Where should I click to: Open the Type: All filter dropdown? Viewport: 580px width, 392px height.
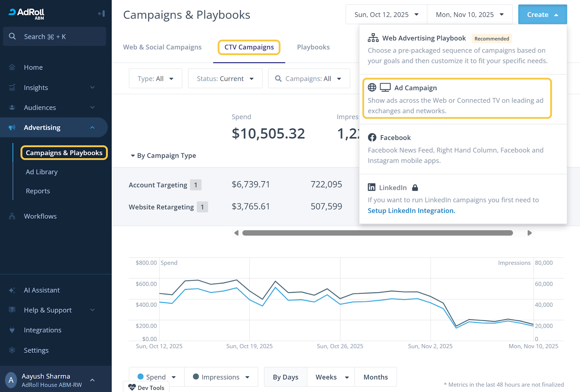(156, 79)
